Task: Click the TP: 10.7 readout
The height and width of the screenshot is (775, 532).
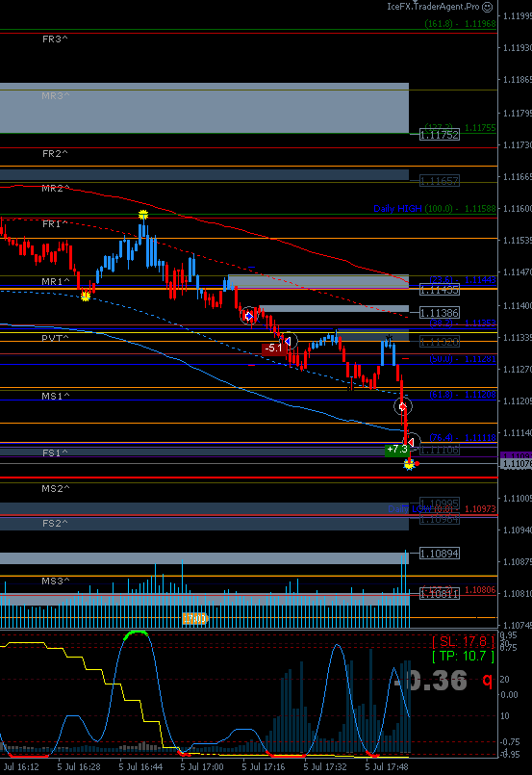Action: [463, 656]
